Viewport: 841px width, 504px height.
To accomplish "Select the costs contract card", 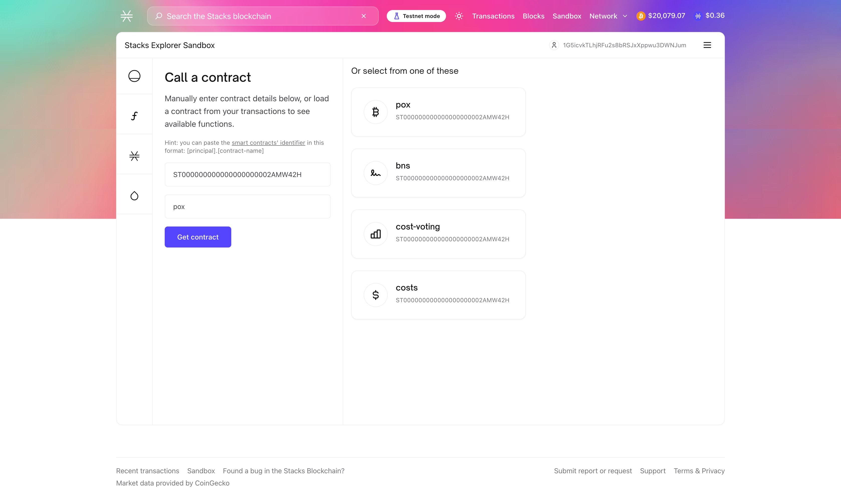I will [x=438, y=295].
